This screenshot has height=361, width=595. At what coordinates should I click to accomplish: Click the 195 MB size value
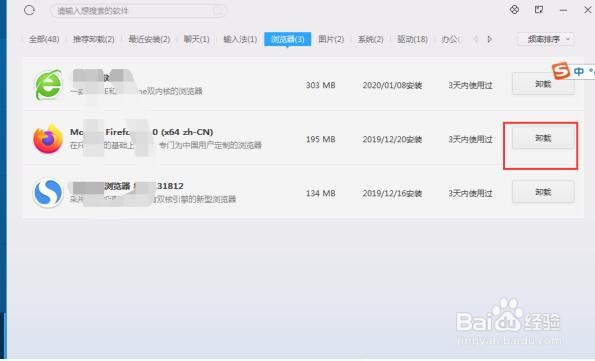click(x=321, y=139)
